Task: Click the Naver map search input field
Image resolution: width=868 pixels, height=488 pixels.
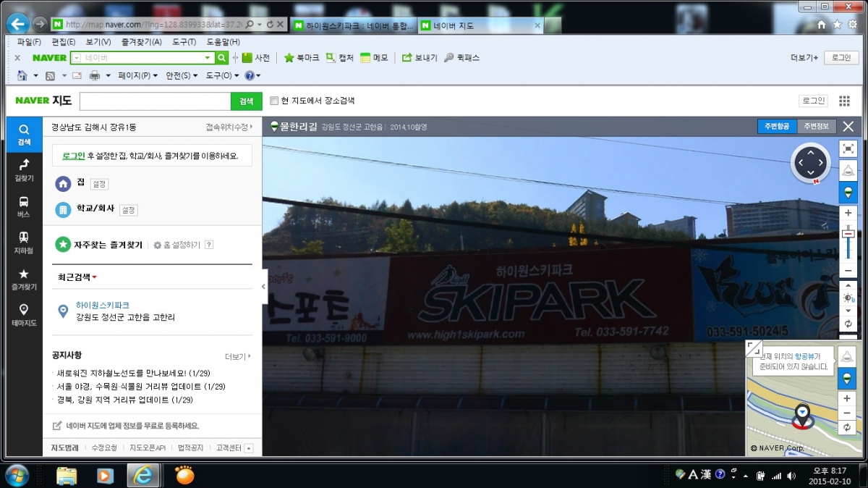Action: tap(155, 101)
